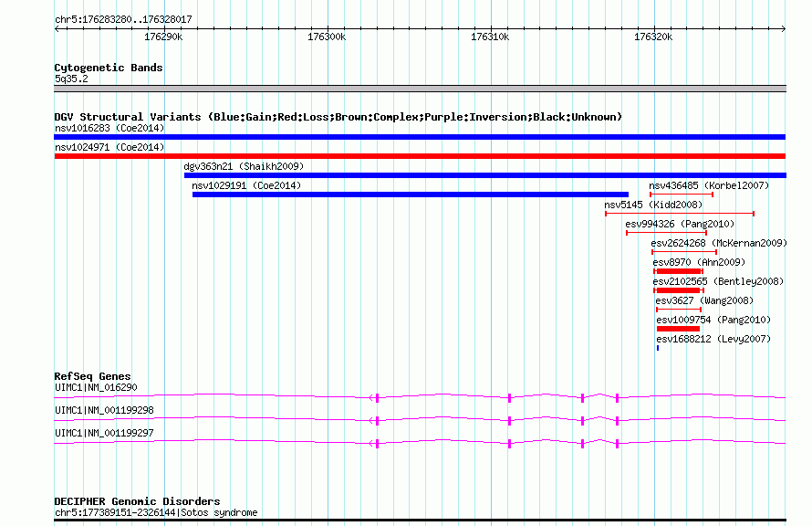Screen dimensions: 812x526
Task: Select the nsv436485 red loss line
Action: pos(682,195)
